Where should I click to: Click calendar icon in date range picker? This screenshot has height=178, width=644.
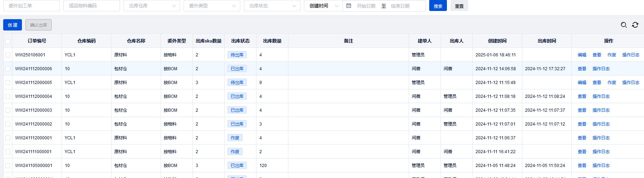[x=349, y=6]
